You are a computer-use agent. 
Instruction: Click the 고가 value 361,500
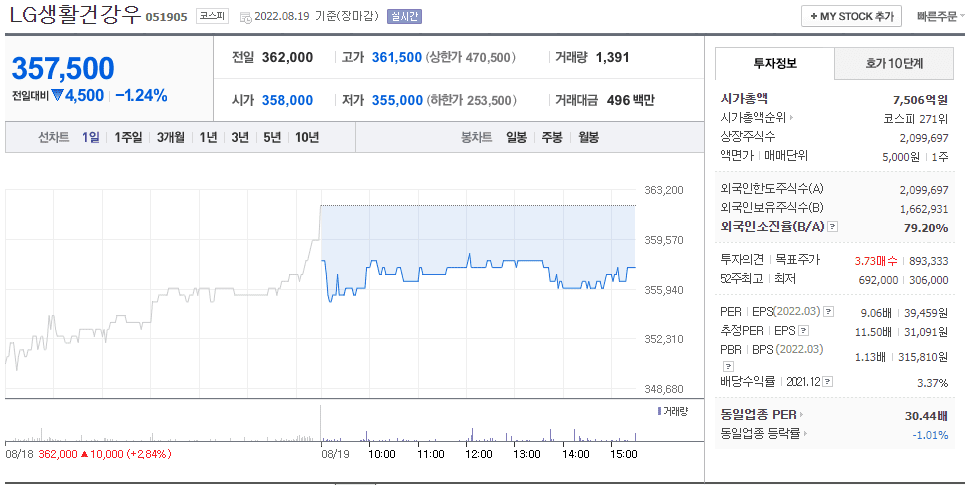(397, 58)
